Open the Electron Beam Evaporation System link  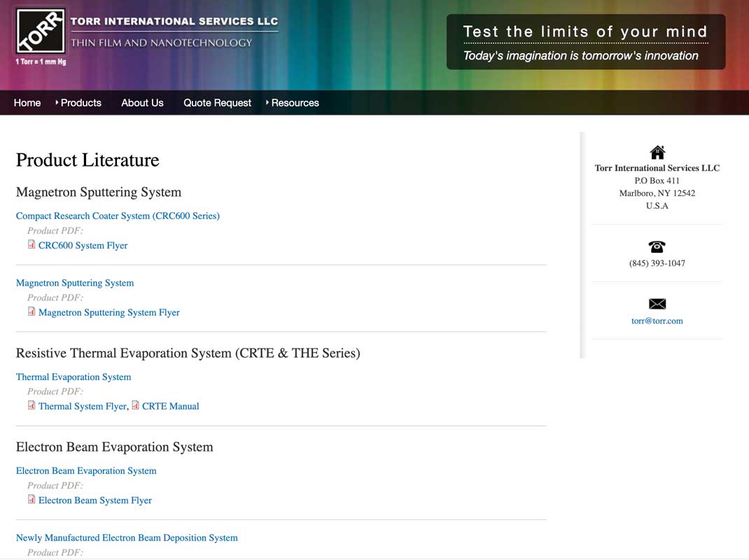point(86,470)
